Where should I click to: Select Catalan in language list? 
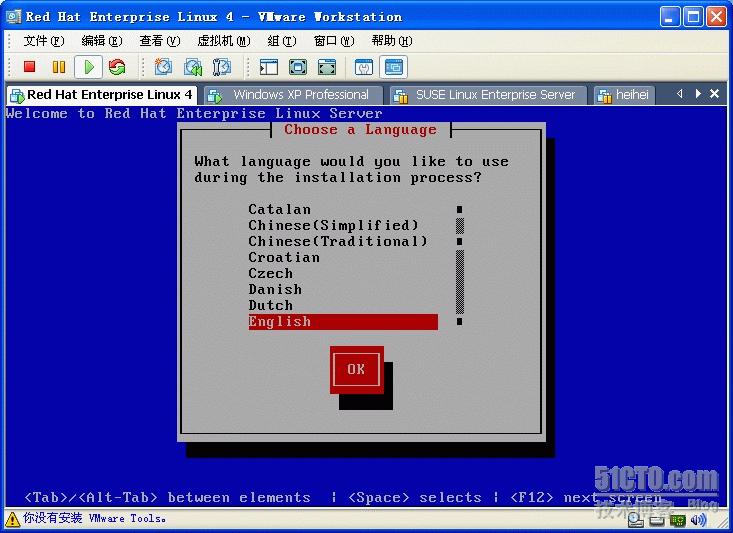[x=343, y=209]
